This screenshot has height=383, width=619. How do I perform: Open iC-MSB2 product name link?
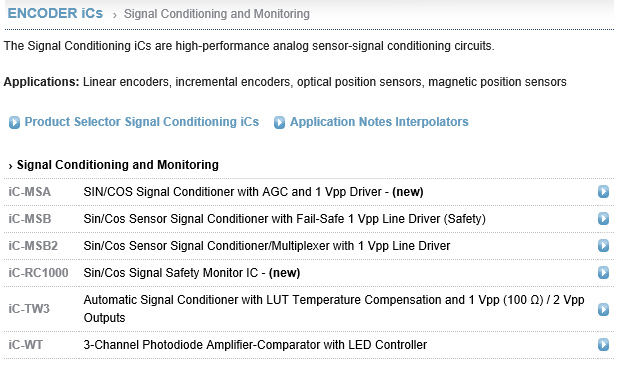point(33,246)
